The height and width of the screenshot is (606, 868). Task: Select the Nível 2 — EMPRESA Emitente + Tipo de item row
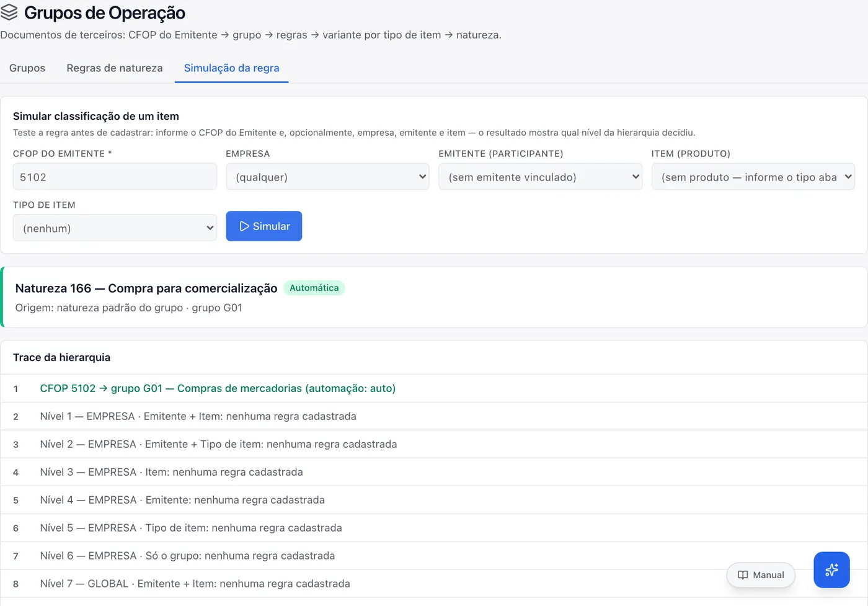coord(434,444)
